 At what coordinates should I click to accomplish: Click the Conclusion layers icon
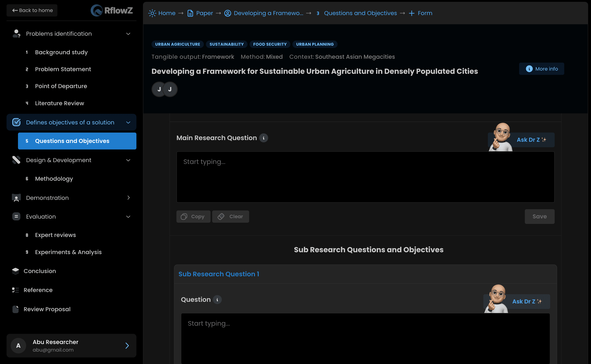point(16,271)
